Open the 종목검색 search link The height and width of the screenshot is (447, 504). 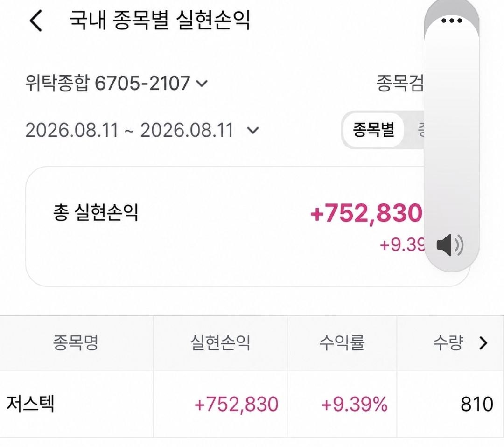click(400, 83)
